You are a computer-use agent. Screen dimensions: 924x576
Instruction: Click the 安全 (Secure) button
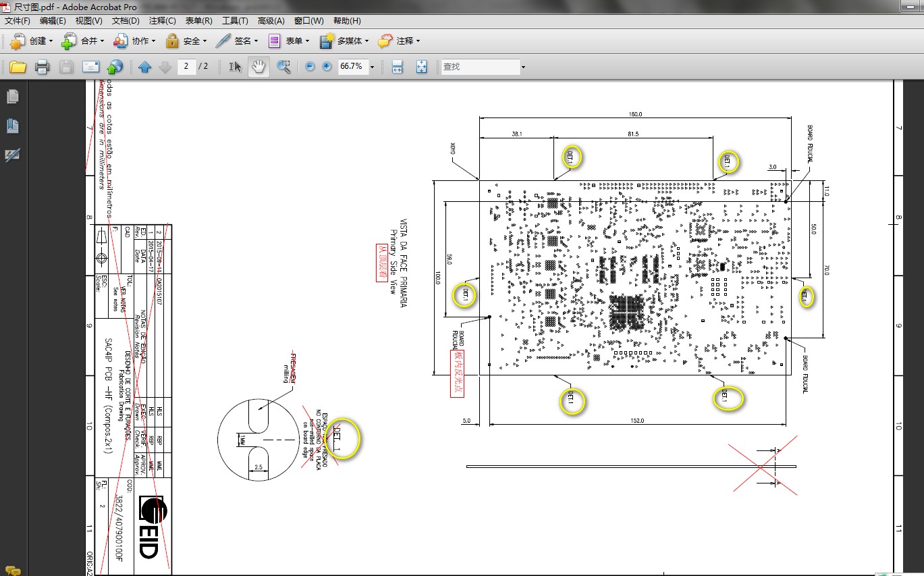tap(186, 41)
